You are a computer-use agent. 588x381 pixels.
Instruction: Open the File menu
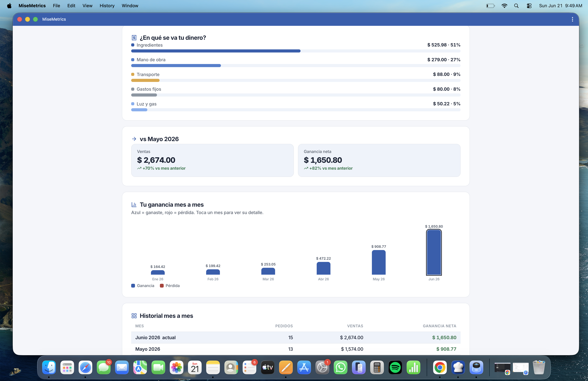coord(56,6)
